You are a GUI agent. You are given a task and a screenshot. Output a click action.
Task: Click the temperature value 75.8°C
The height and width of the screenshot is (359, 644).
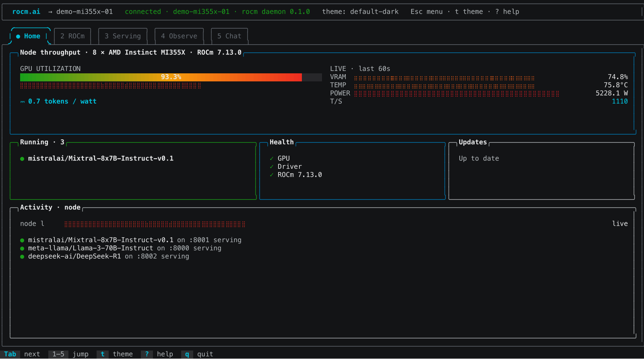point(616,85)
